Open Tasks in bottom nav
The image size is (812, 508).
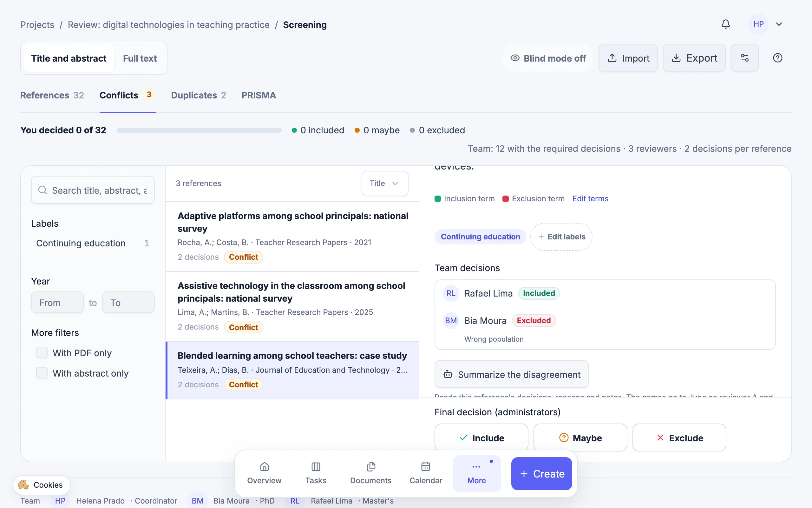coord(316,473)
